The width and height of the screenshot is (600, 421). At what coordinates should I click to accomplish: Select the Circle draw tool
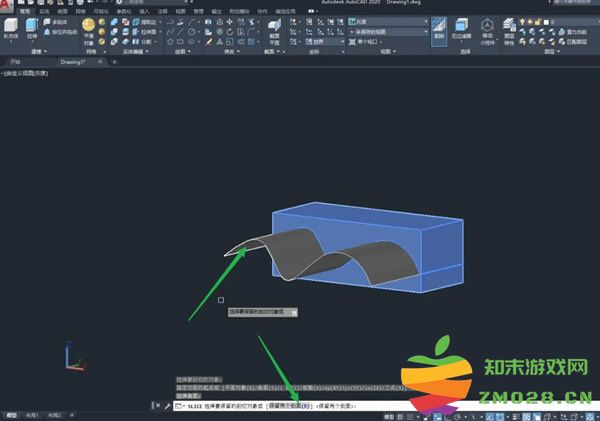[191, 32]
